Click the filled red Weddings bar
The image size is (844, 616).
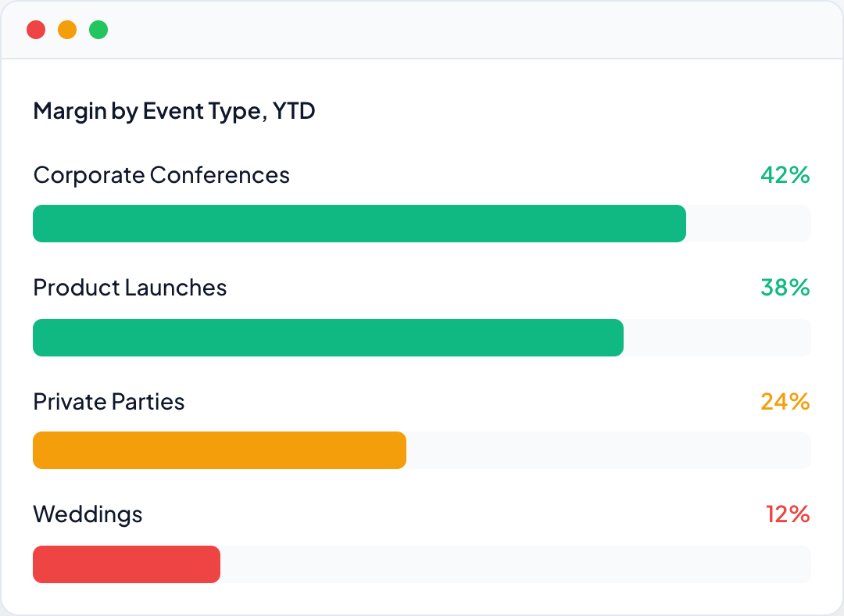(x=127, y=564)
